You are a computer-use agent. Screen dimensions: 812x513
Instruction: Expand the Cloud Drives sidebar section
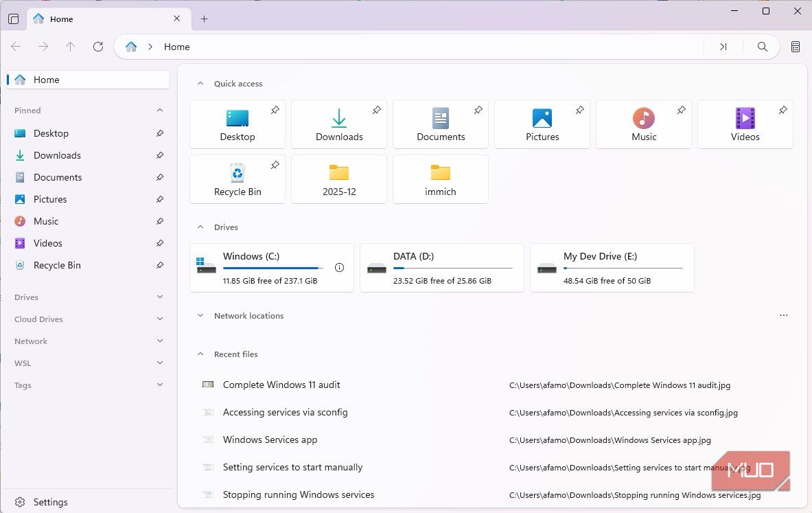(x=160, y=319)
